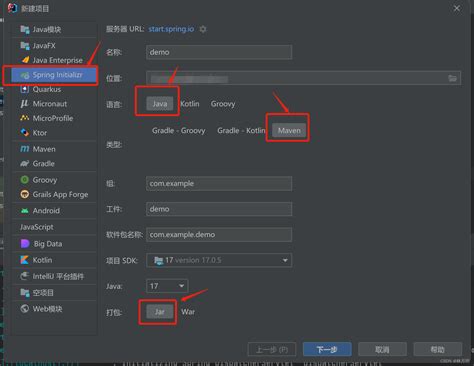Image resolution: width=474 pixels, height=366 pixels.
Task: Click the Android icon in project list
Action: coord(25,211)
